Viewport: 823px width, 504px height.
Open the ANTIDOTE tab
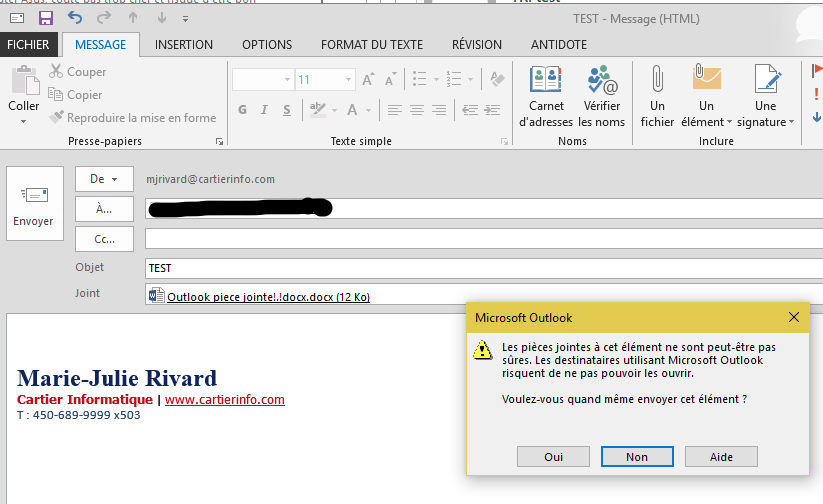point(558,45)
